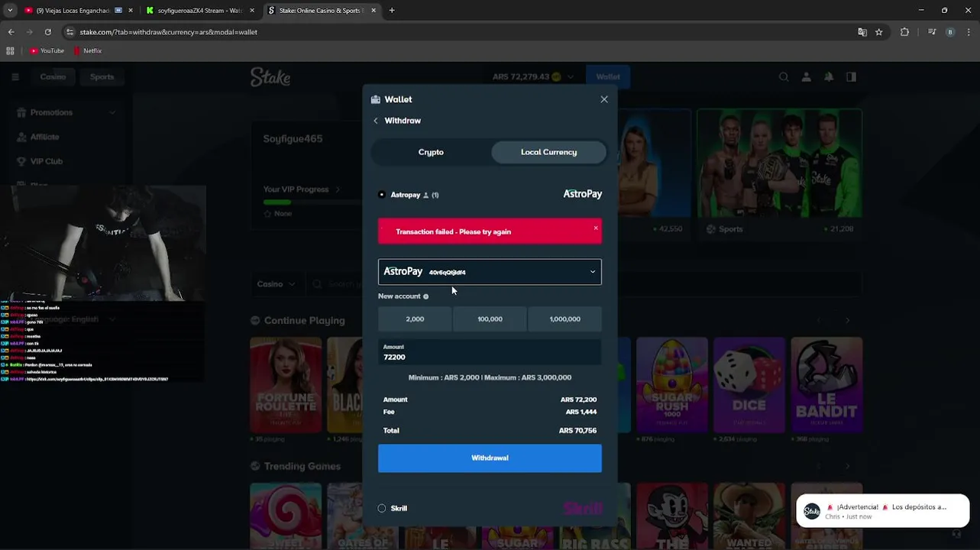Screen dimensions: 980x550
Task: Open the Chrome profile avatar
Action: point(950,32)
